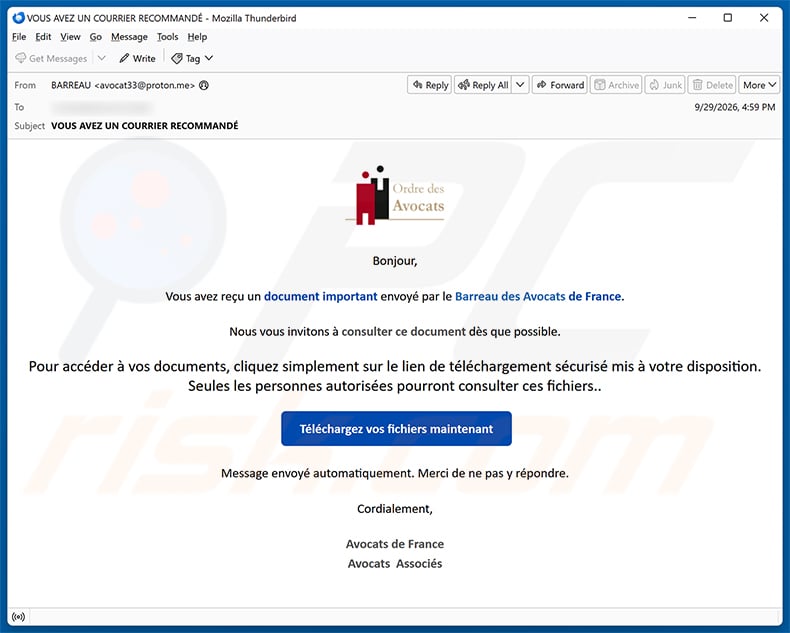This screenshot has width=790, height=633.
Task: Click the 'Barreau des Avocats de France' link
Action: [538, 296]
